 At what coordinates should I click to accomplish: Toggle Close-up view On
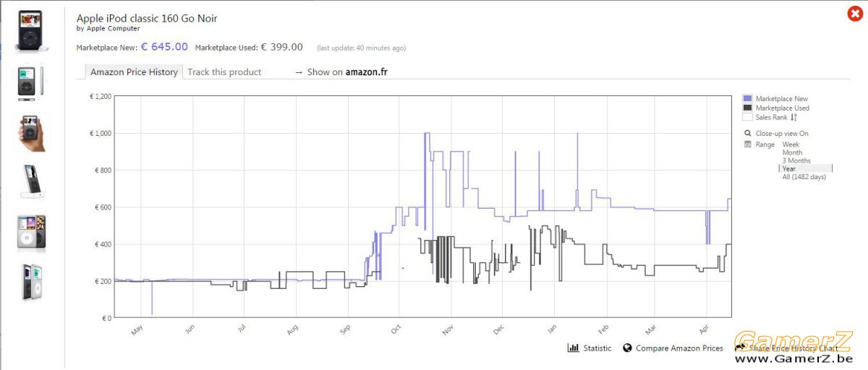(x=782, y=134)
